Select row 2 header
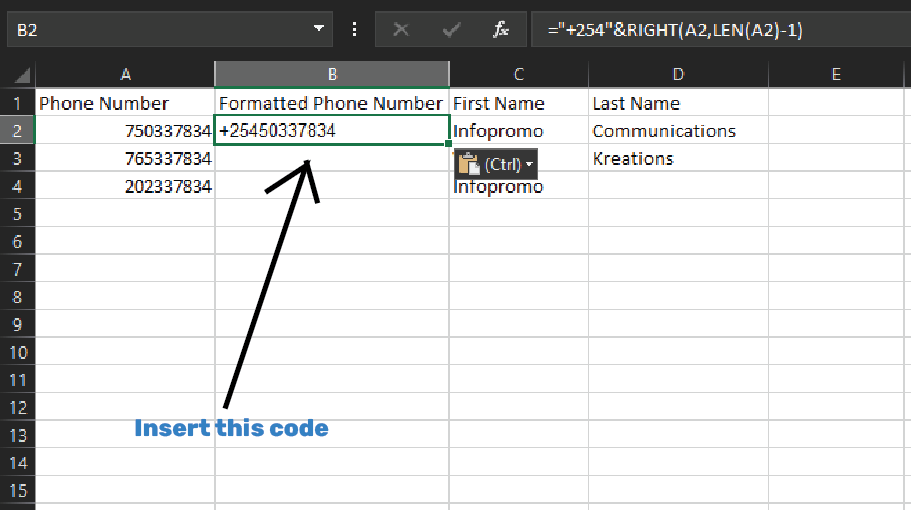The height and width of the screenshot is (510, 911). tap(17, 131)
